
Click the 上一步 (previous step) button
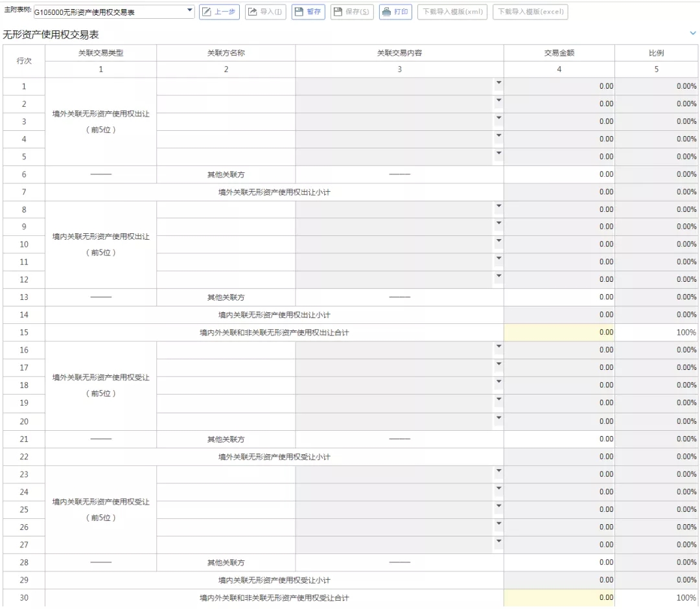click(219, 12)
